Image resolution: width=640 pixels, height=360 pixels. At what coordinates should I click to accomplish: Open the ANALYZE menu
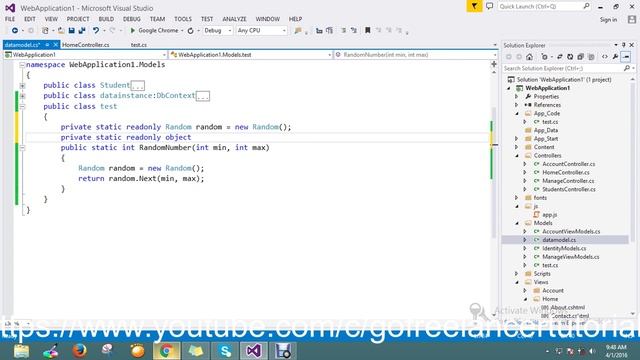tap(234, 19)
